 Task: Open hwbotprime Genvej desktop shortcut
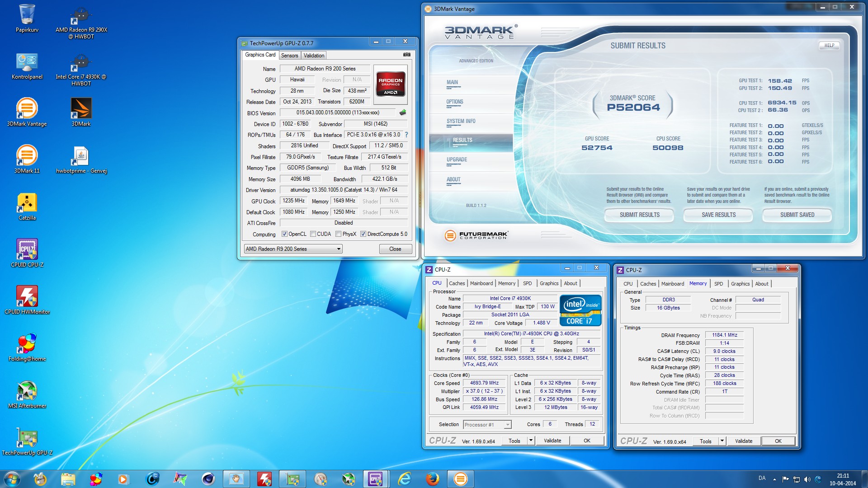click(x=81, y=160)
